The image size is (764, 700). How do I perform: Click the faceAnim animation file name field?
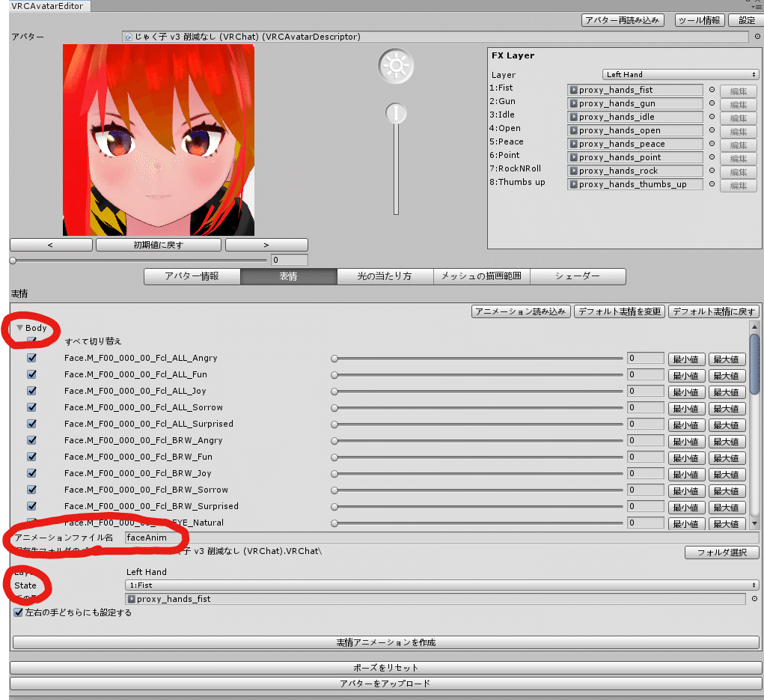click(x=442, y=538)
